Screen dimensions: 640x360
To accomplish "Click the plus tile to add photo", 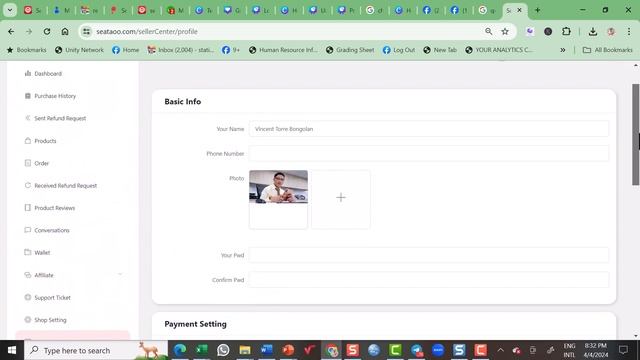I will tap(341, 199).
